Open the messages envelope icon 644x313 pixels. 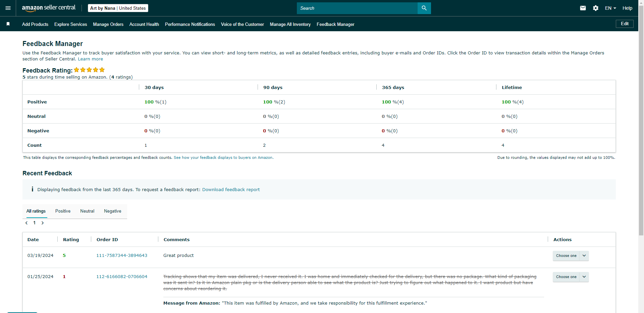tap(583, 8)
